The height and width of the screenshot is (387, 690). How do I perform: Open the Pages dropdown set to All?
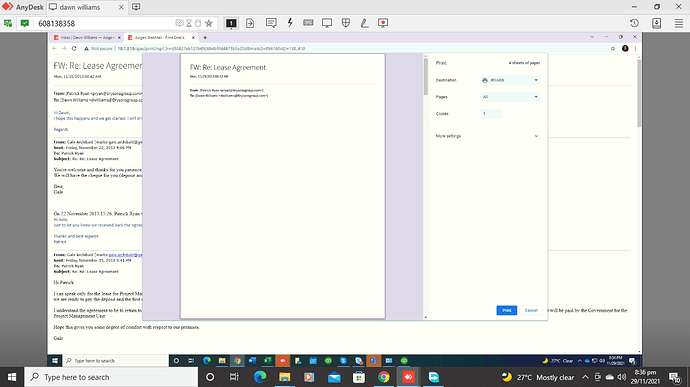click(x=510, y=97)
